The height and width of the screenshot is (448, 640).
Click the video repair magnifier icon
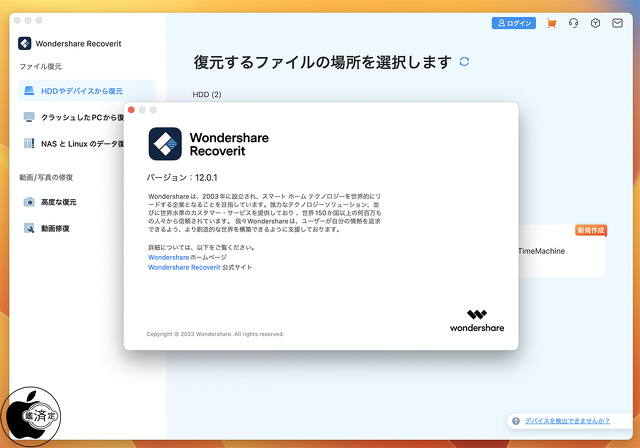tap(29, 228)
